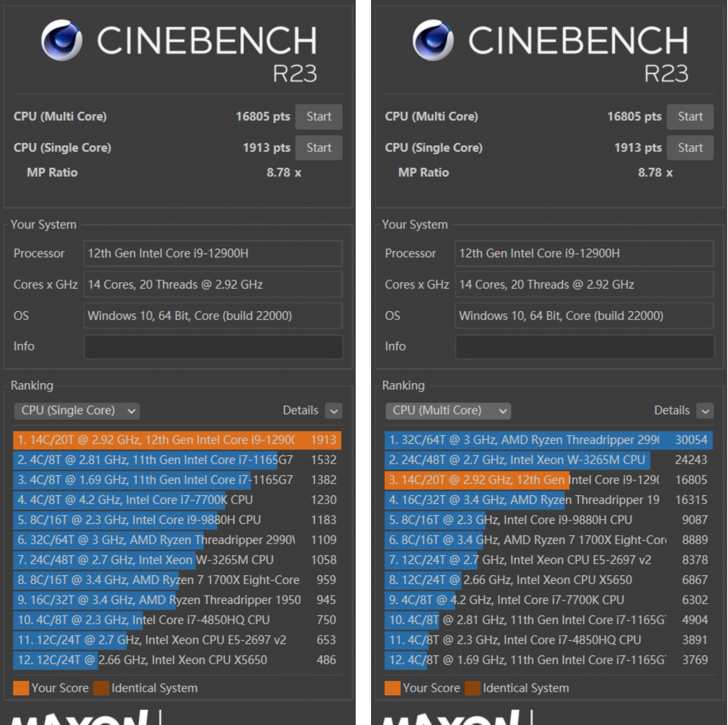This screenshot has height=725, width=728.
Task: Select the i9-12900H entry scoring 1913
Action: (x=177, y=440)
